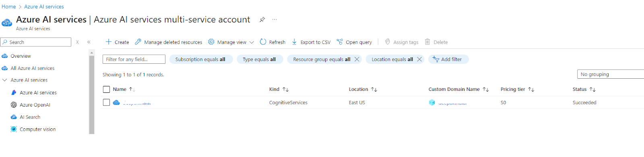The image size is (644, 157).
Task: Click the Manage view gear icon
Action: pyautogui.click(x=211, y=42)
